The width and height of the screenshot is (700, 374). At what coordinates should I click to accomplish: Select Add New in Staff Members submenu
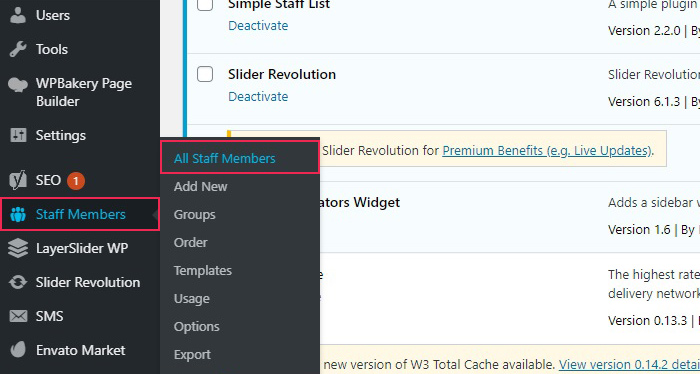pos(200,187)
